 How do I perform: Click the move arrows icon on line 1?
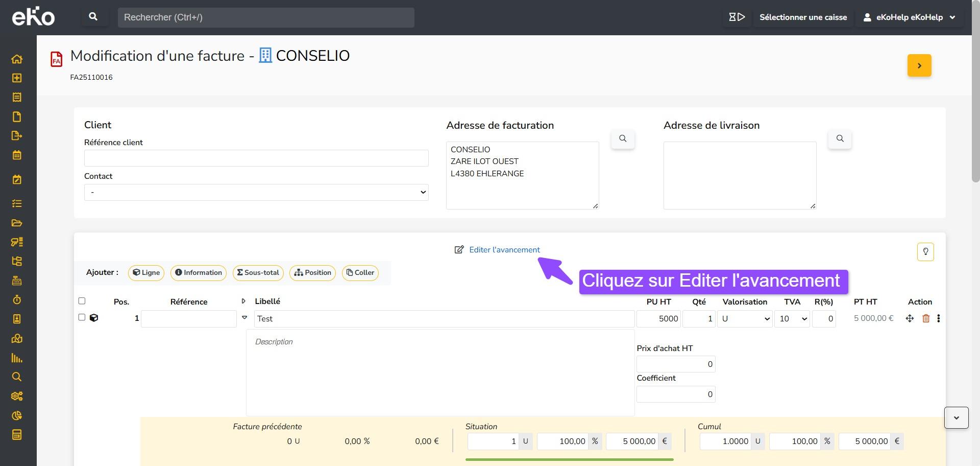pyautogui.click(x=910, y=318)
